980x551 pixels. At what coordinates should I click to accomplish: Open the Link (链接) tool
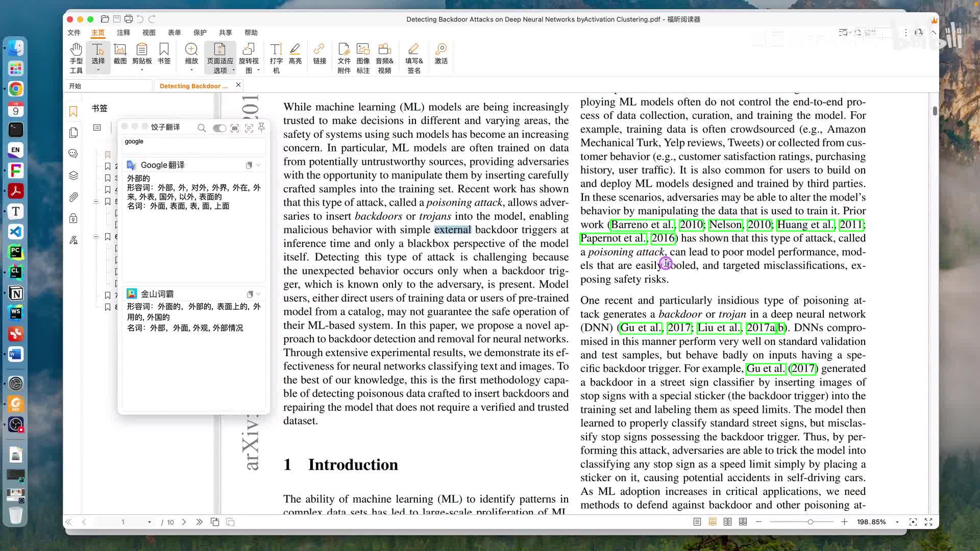pyautogui.click(x=320, y=54)
